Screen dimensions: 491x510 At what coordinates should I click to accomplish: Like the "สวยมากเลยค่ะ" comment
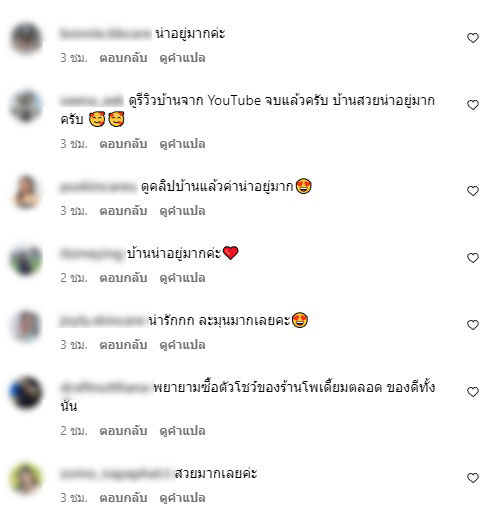pyautogui.click(x=473, y=478)
